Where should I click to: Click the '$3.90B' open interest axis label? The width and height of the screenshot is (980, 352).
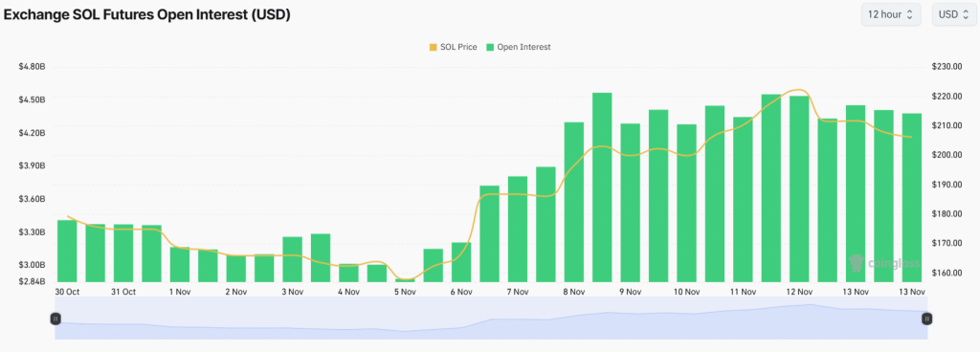pos(32,166)
